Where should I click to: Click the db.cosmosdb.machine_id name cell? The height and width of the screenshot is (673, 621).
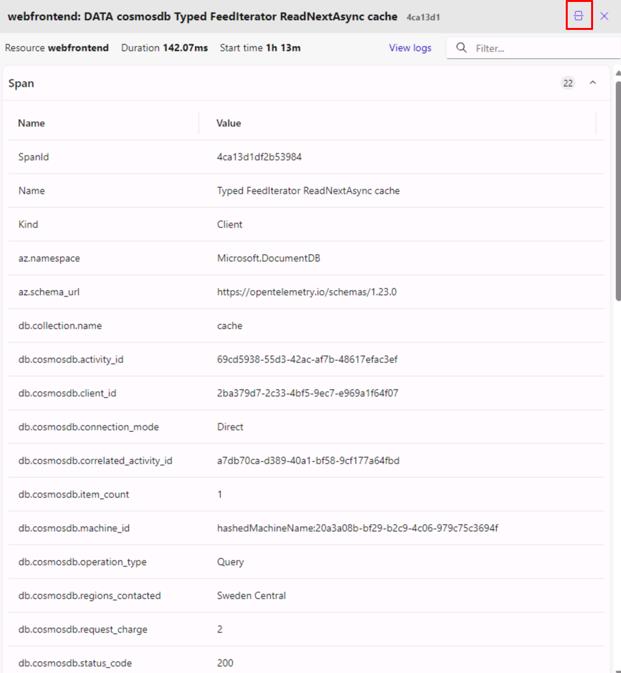coord(74,528)
